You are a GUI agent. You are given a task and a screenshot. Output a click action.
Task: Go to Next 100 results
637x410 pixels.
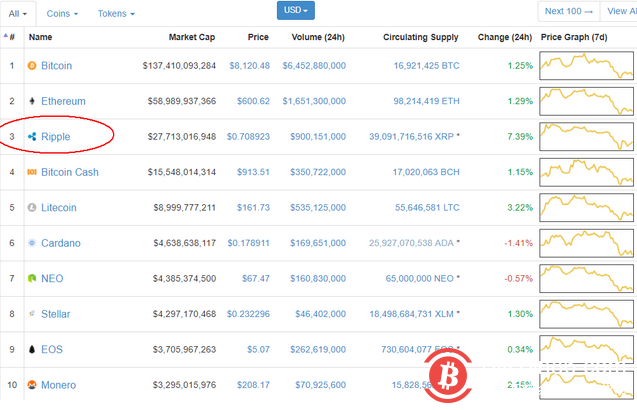tap(569, 11)
